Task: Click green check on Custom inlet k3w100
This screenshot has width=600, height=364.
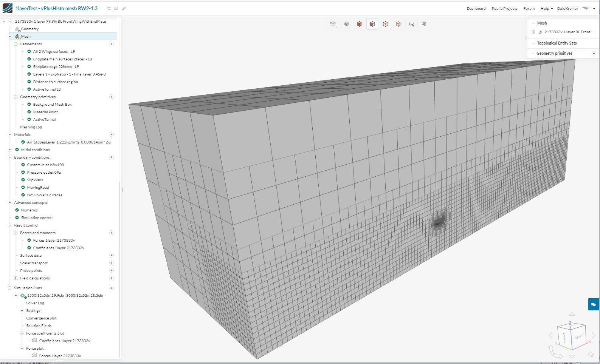Action: 23,165
